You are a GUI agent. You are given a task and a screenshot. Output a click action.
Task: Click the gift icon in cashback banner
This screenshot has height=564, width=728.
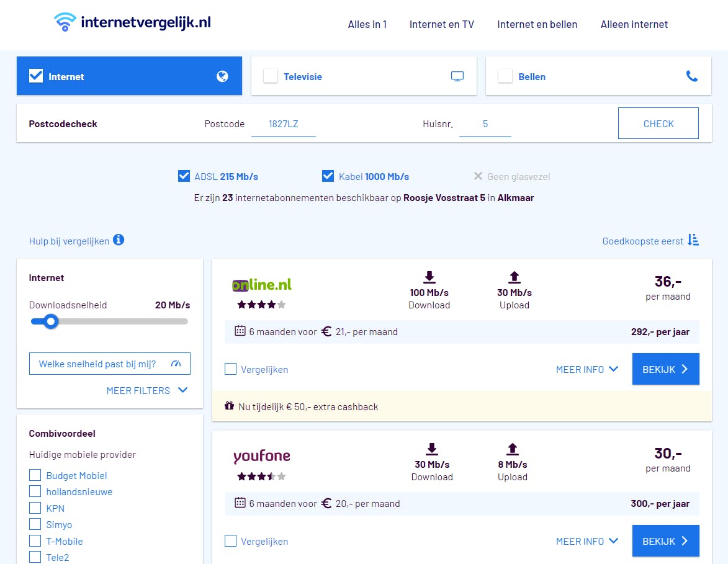230,406
